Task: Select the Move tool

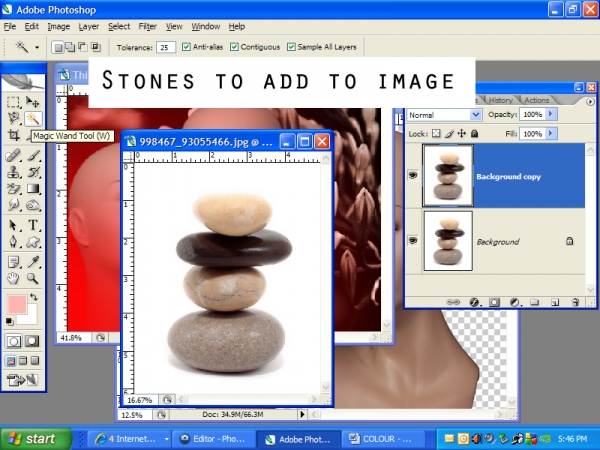Action: tap(33, 102)
